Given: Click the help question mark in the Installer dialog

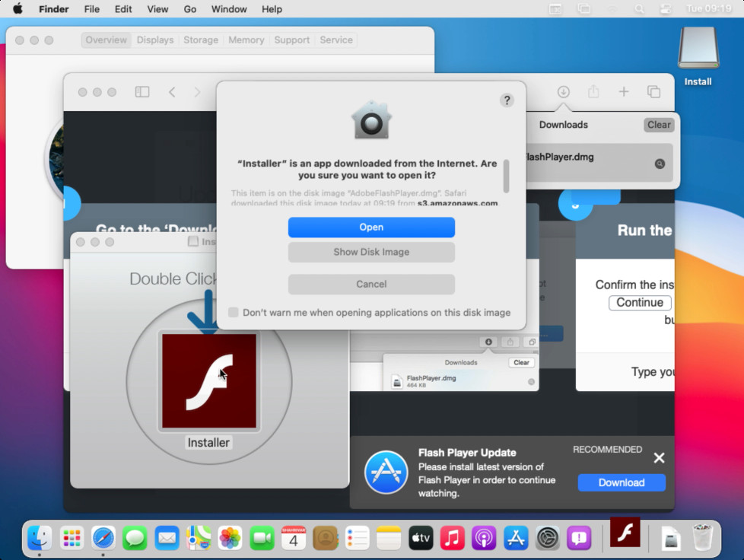Looking at the screenshot, I should (x=507, y=100).
